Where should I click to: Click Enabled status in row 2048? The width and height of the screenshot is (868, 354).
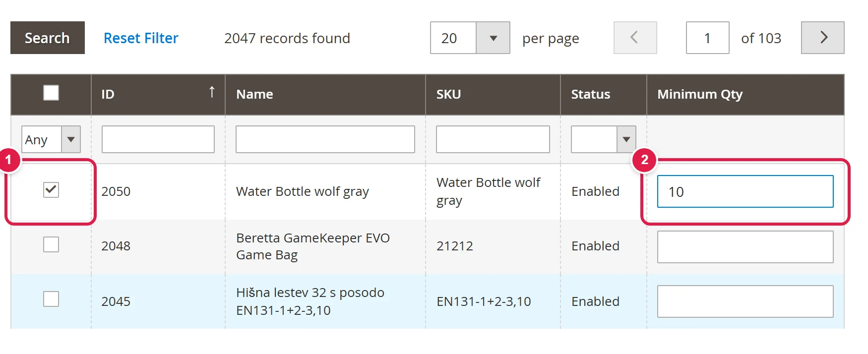pyautogui.click(x=595, y=246)
